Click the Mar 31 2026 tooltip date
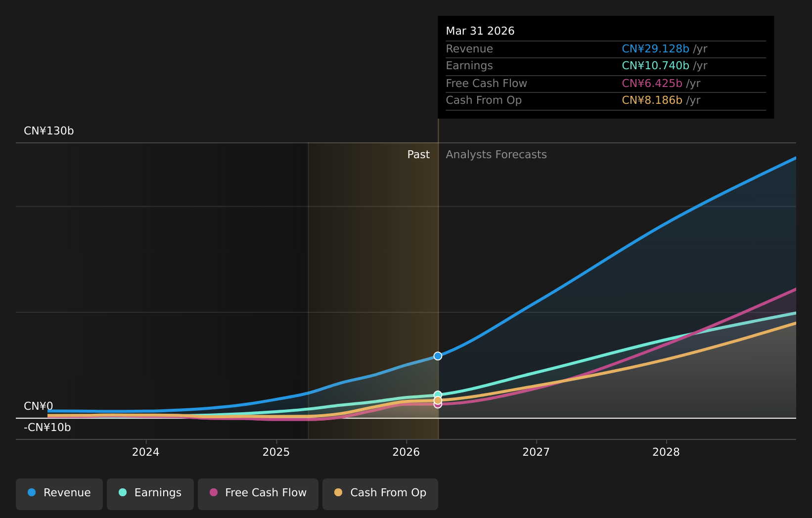Image resolution: width=812 pixels, height=518 pixels. pos(480,31)
